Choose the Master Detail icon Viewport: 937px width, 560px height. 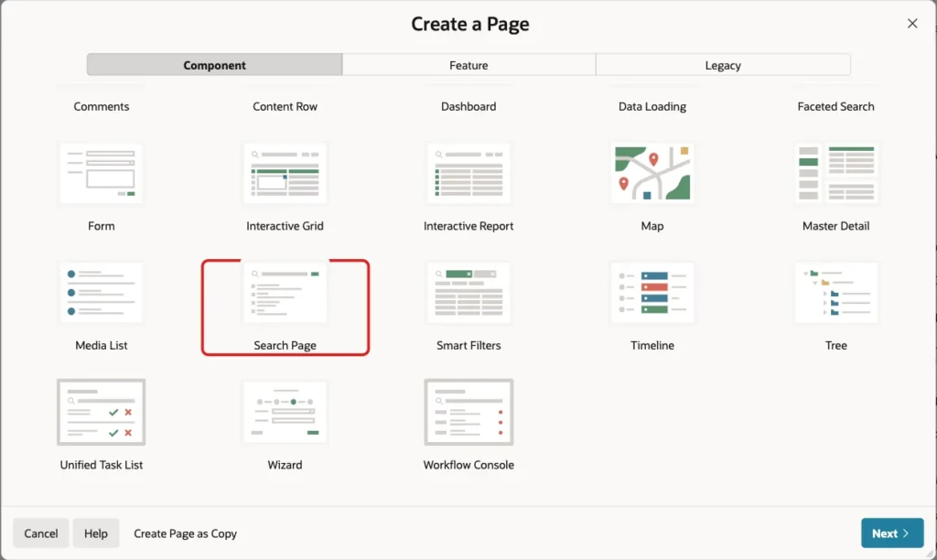point(836,173)
